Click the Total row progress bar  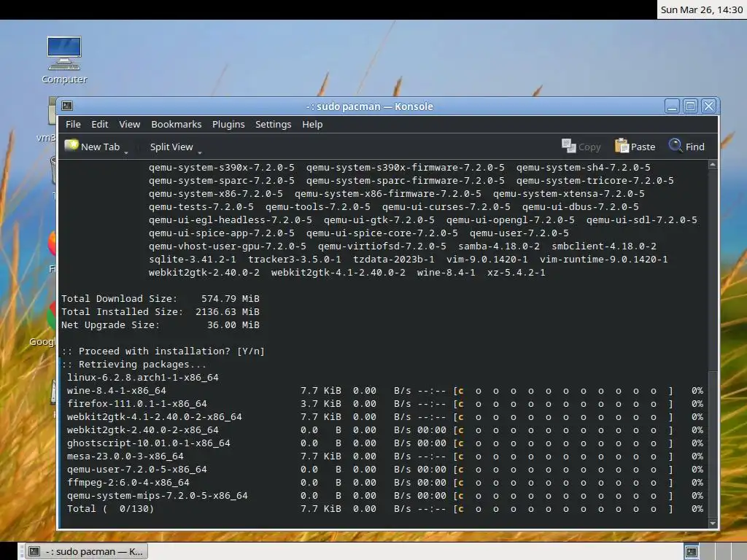pyautogui.click(x=564, y=509)
